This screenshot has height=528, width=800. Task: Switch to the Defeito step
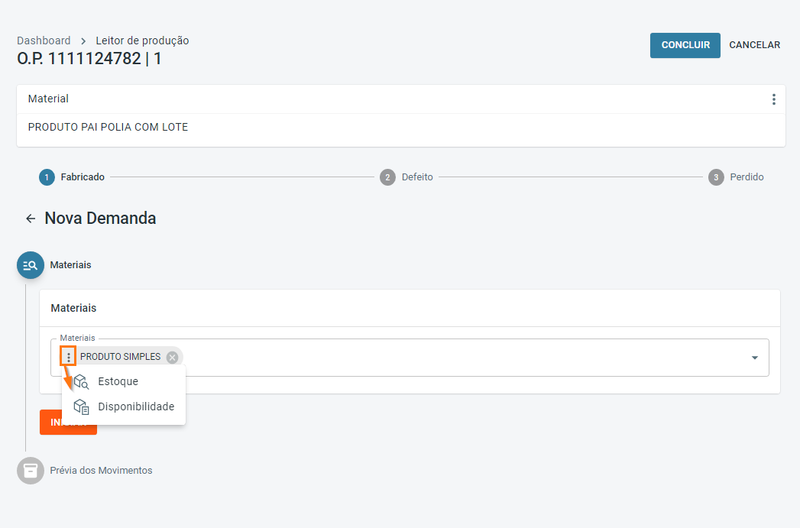click(x=406, y=177)
